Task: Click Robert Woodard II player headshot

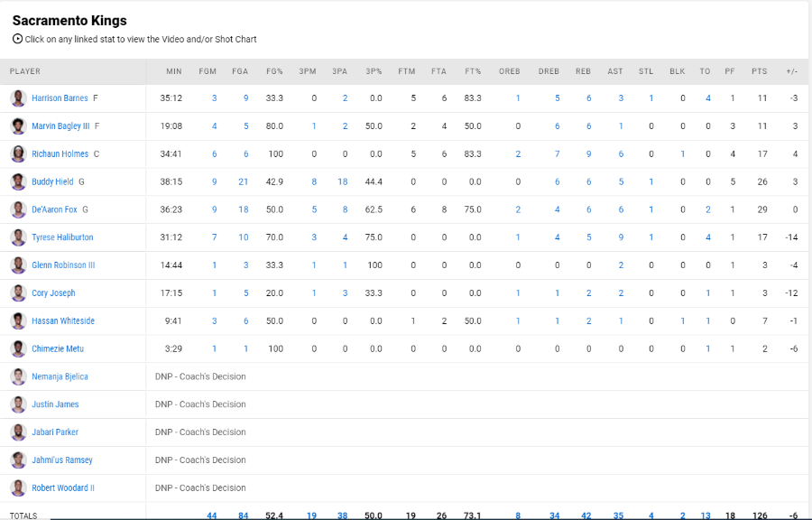Action: pos(19,487)
